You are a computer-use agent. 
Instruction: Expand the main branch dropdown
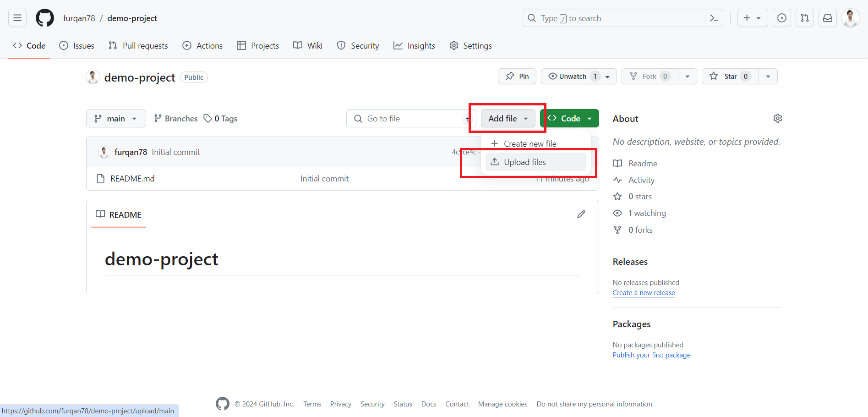point(115,118)
